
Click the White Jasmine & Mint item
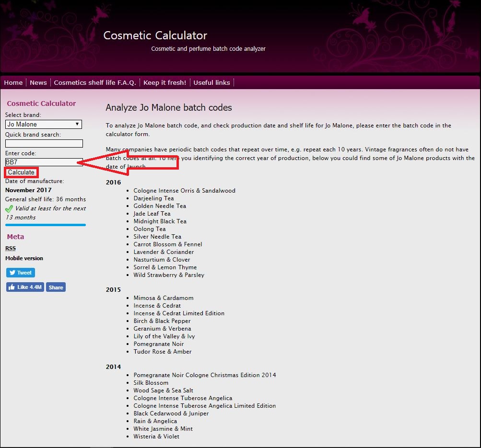(x=163, y=429)
